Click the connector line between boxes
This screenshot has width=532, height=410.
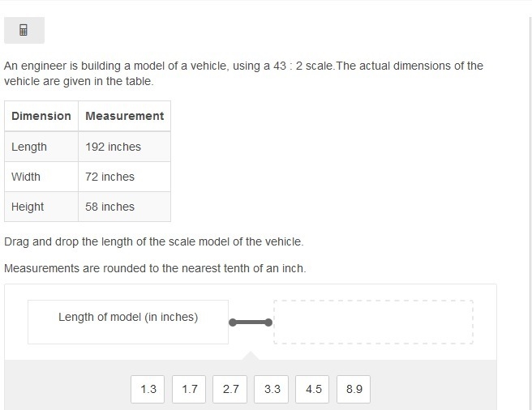[251, 322]
